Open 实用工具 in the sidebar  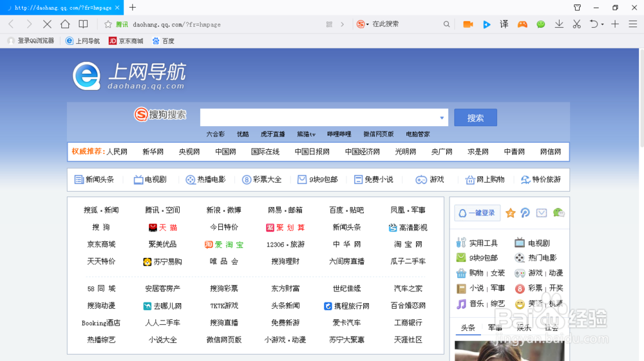coord(477,243)
